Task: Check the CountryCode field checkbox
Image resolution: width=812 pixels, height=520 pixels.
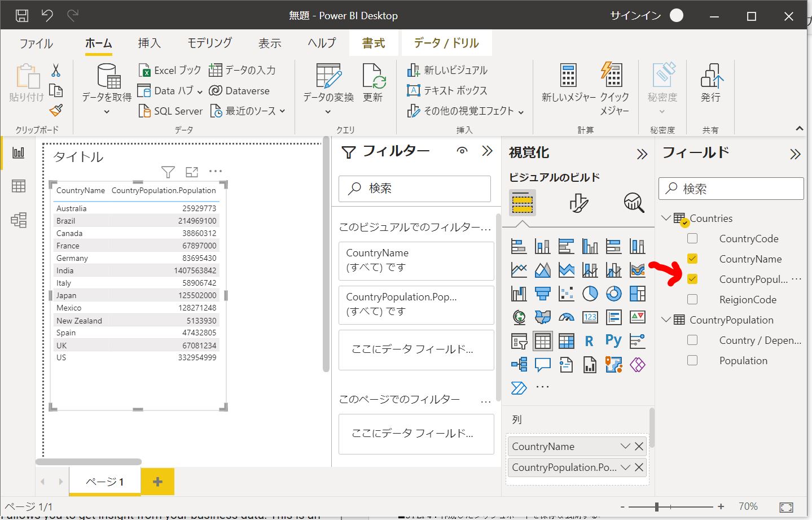Action: (x=692, y=238)
